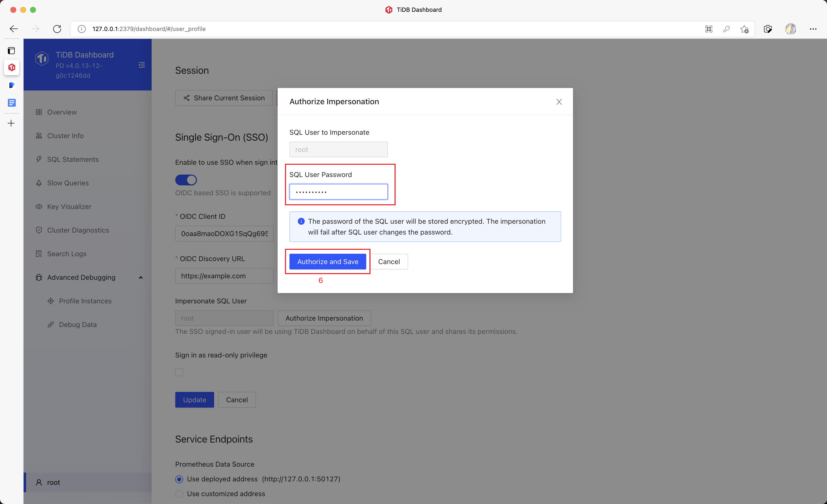Check the read-only privilege checkbox
This screenshot has height=504, width=827.
point(179,372)
